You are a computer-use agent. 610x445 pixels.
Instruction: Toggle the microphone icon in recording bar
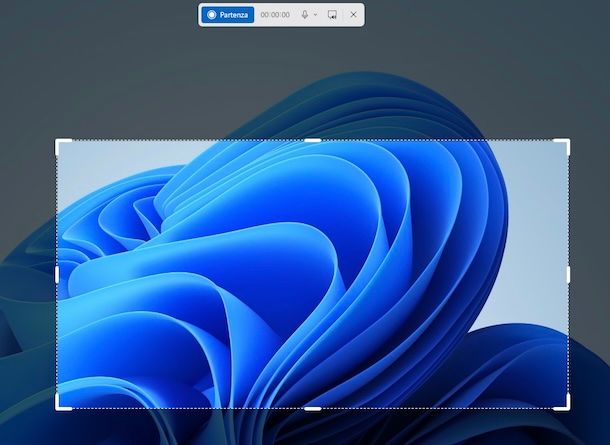point(305,15)
